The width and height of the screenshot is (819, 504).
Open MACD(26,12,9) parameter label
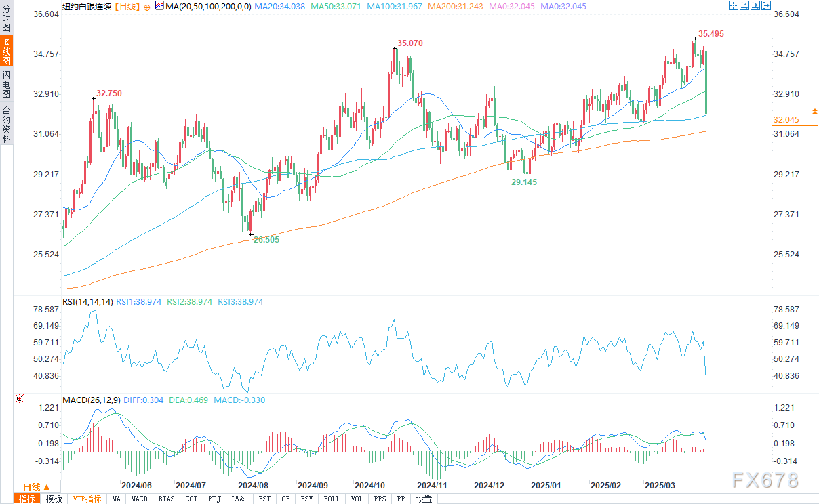click(91, 400)
